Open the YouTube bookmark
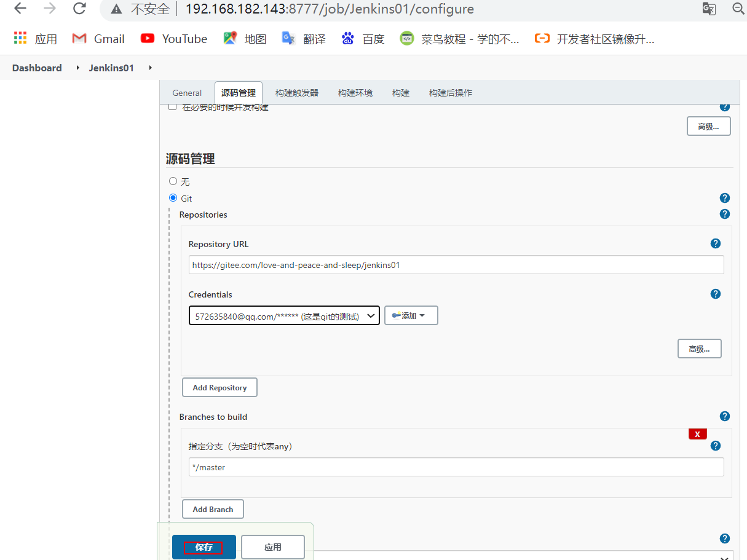 point(173,38)
